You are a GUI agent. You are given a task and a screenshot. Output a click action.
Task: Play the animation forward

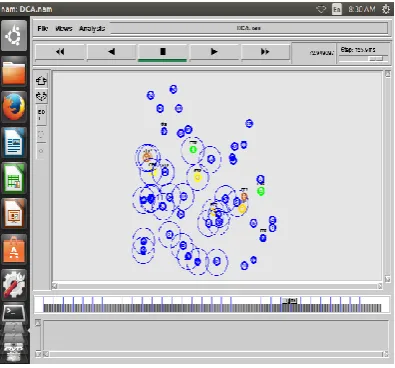tap(214, 52)
